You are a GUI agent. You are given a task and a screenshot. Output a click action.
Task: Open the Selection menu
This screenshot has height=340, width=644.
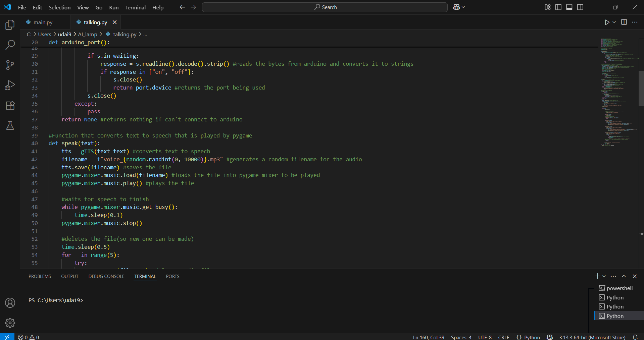point(59,7)
